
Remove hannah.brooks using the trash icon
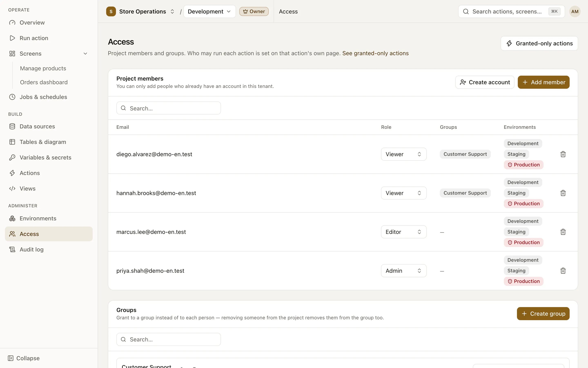pos(563,193)
